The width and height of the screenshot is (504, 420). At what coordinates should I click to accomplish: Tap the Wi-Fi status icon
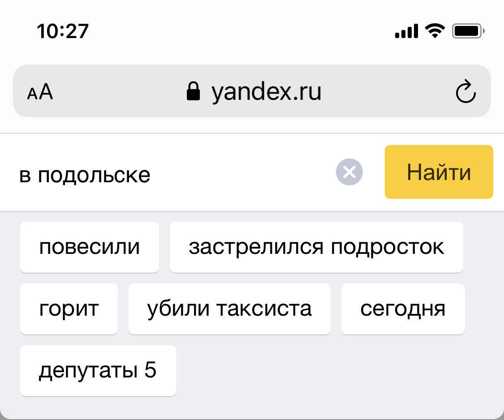[435, 31]
